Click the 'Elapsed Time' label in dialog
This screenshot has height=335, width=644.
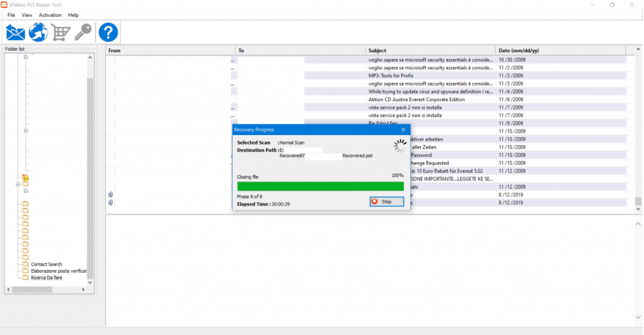click(x=253, y=204)
